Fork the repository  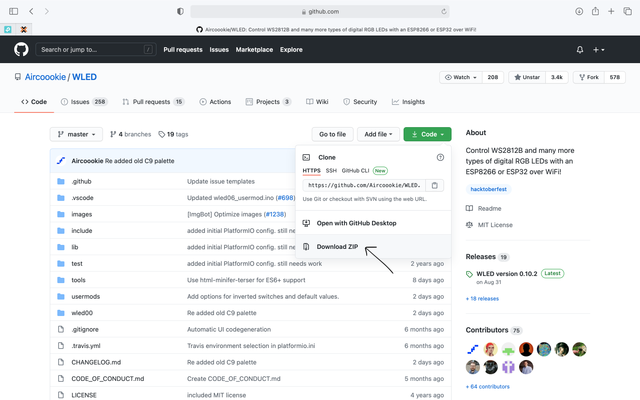[589, 77]
